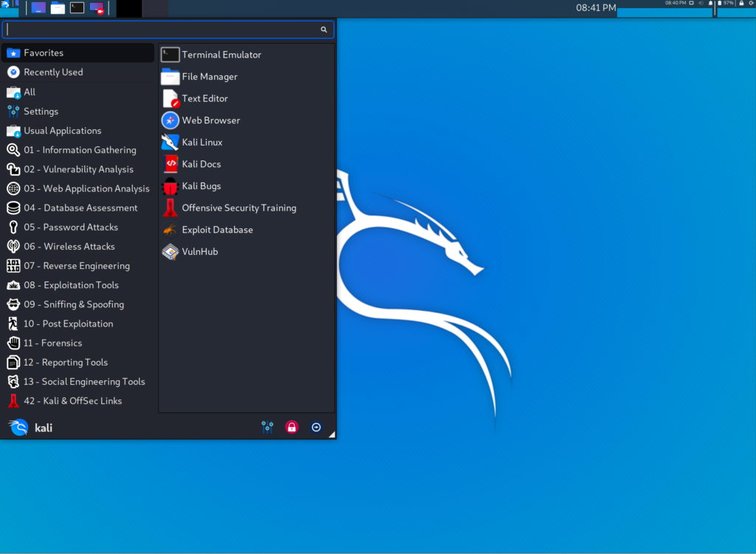Launch terminal from the top panel
Screen dimensions: 756x554
[x=77, y=7]
